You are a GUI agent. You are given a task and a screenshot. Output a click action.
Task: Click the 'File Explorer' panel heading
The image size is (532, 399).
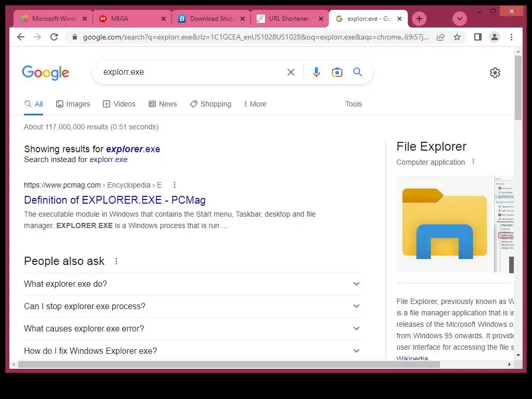tap(431, 147)
